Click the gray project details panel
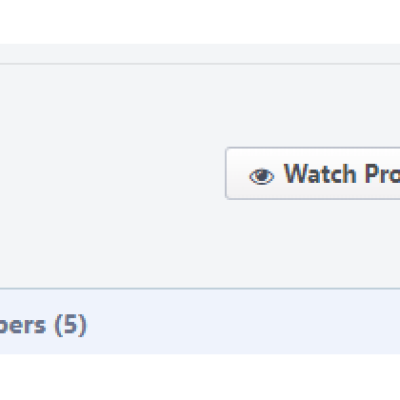 pos(200,176)
